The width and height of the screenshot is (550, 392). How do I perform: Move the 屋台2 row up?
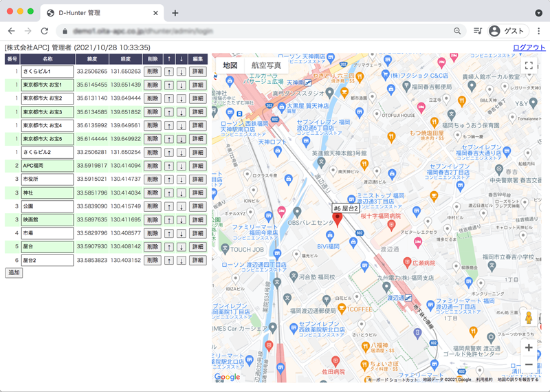click(169, 261)
